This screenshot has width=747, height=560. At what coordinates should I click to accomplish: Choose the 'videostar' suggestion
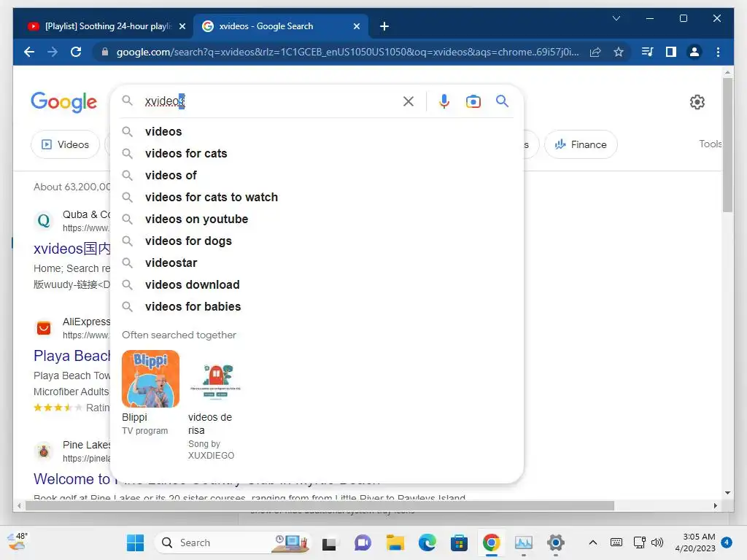(x=317, y=262)
